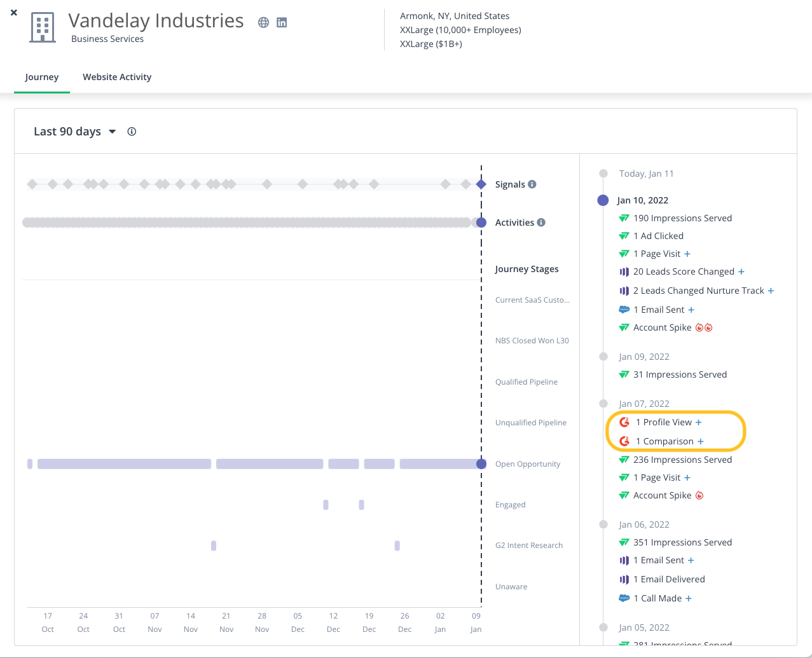Select the Jan 10, 2022 timeline dot
Viewport: 812px width, 658px height.
pos(603,200)
